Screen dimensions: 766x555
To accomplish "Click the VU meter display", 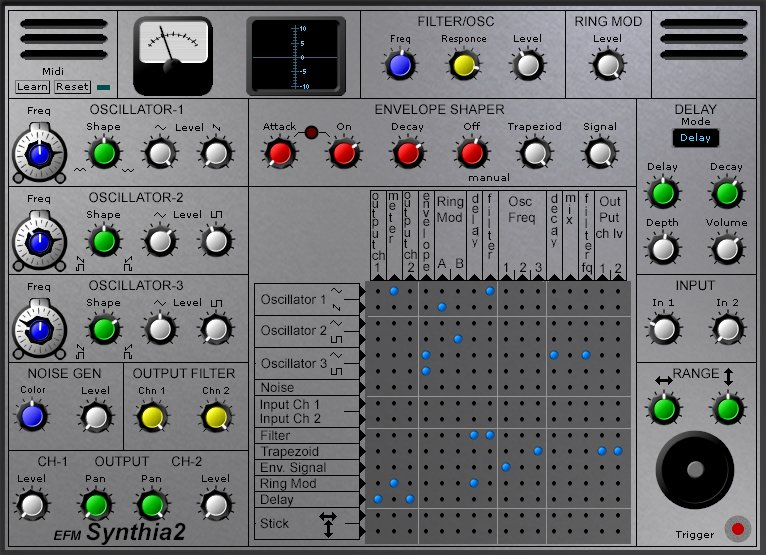I will pyautogui.click(x=174, y=49).
